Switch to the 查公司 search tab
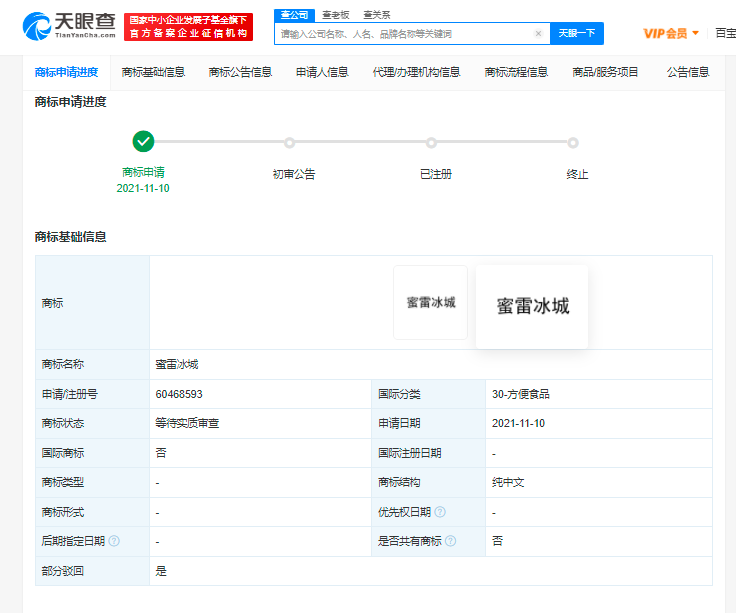 (294, 15)
